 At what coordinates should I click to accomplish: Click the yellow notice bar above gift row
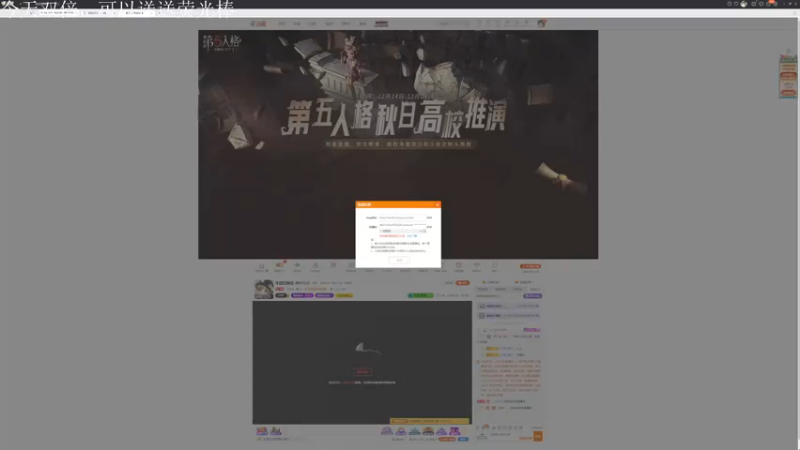(430, 421)
